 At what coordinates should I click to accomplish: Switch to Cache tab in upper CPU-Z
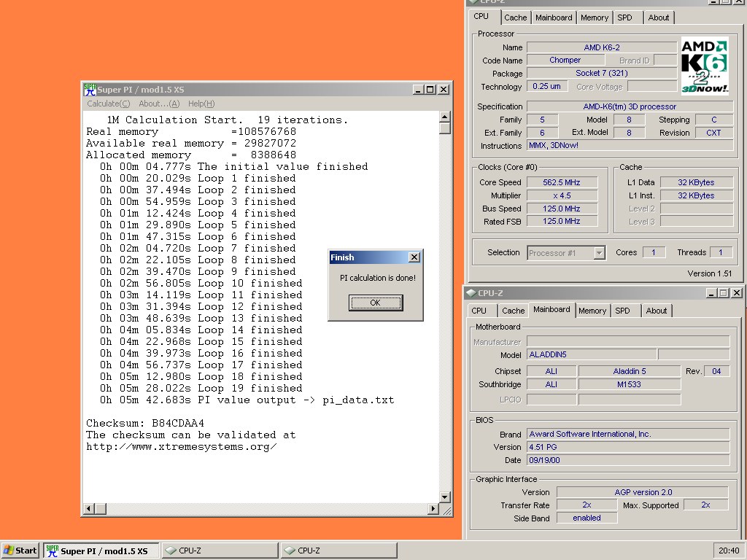516,17
